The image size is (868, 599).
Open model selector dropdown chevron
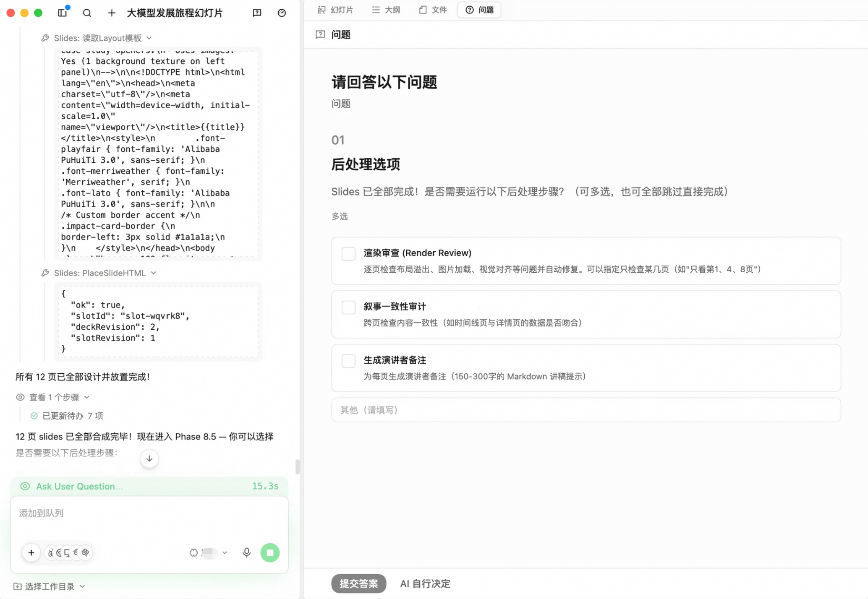(225, 552)
